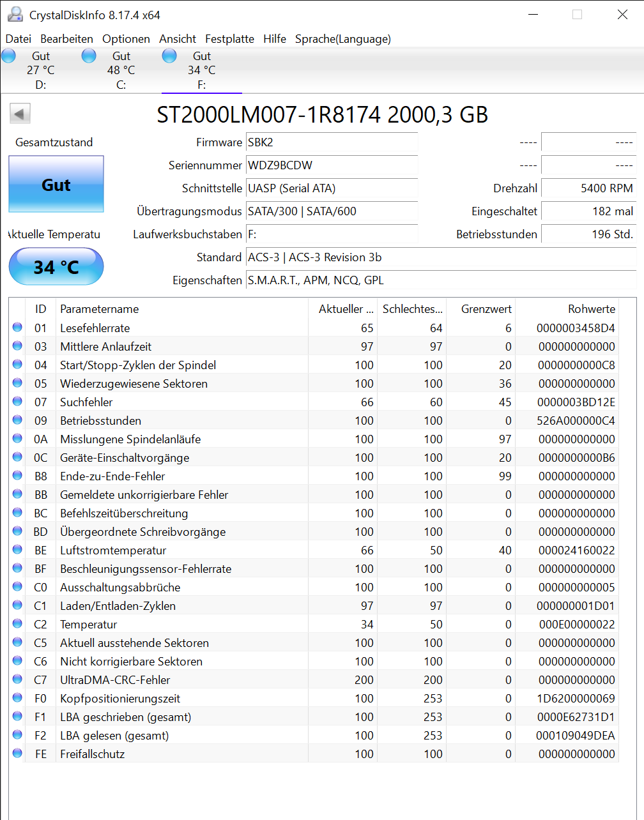Open the Optionen menu
Screen dimensions: 644x820
click(126, 39)
